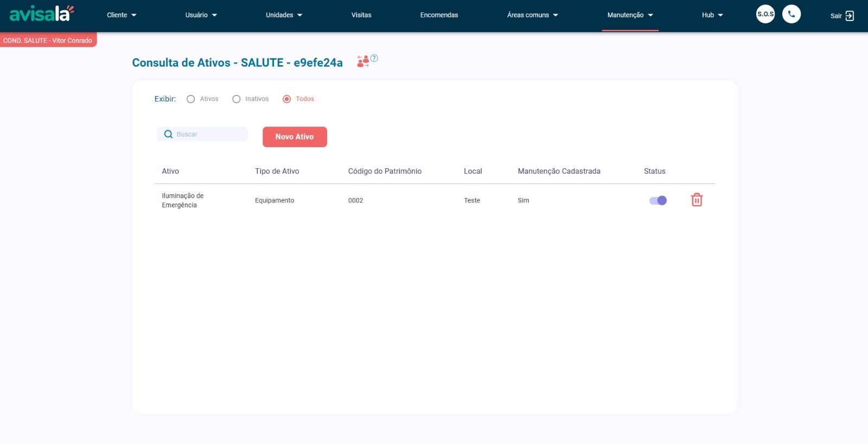This screenshot has height=444, width=868.
Task: Expand the Cliente dropdown menu
Action: click(122, 15)
